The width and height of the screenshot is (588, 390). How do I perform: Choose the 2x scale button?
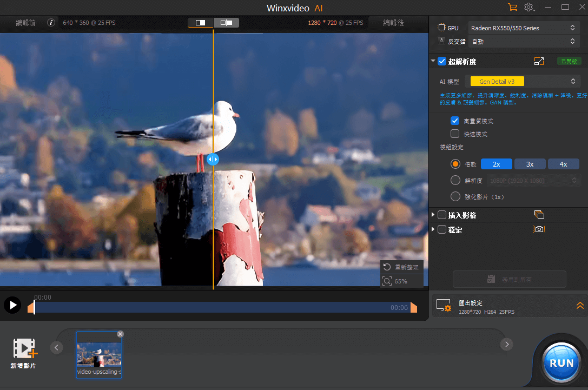coord(496,164)
